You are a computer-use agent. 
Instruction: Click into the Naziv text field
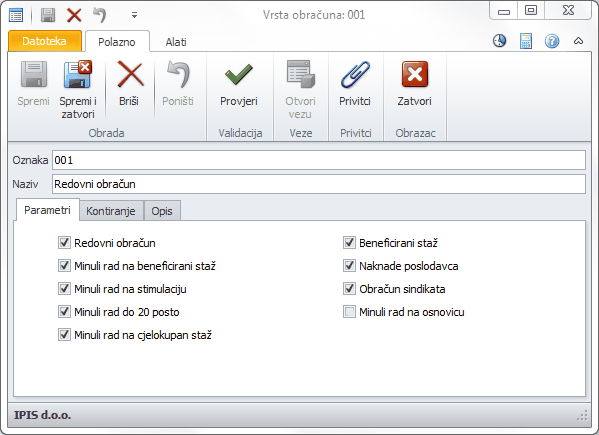[x=319, y=184]
